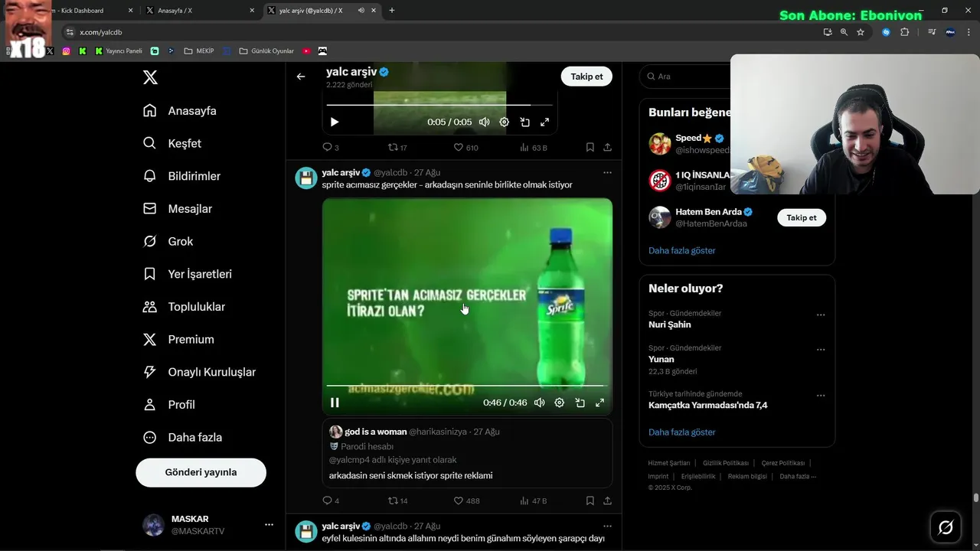Screen dimensions: 980x551
Task: Click the page vertical scrollbar thumb
Action: (x=976, y=498)
